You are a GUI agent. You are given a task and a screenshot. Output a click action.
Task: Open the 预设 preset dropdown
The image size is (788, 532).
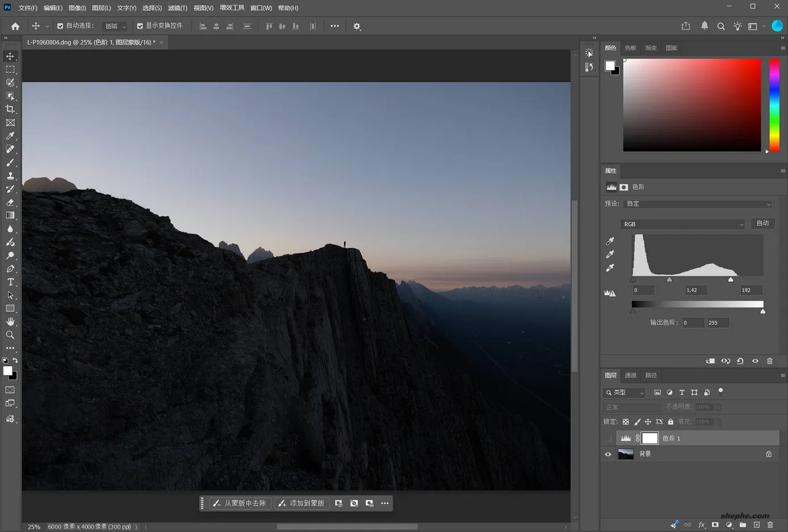(698, 204)
